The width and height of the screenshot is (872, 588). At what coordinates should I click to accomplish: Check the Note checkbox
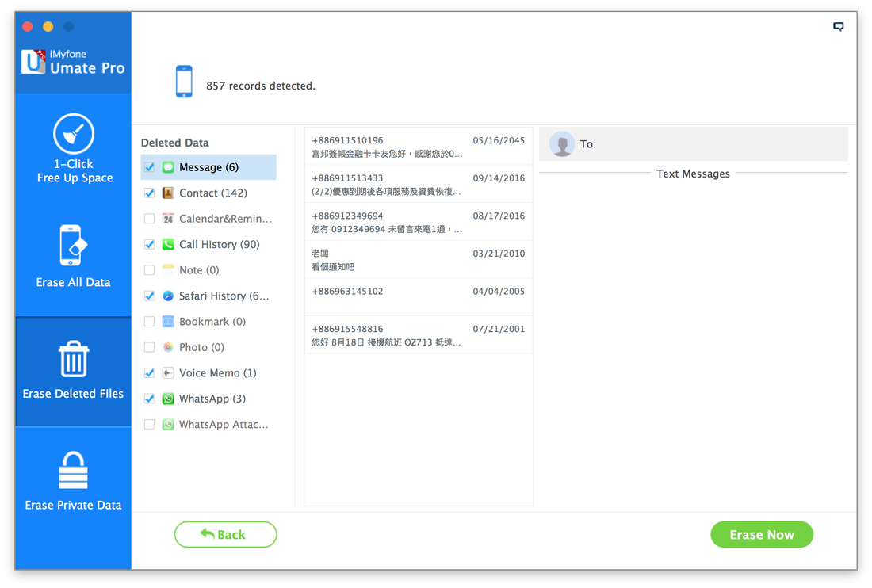click(149, 269)
